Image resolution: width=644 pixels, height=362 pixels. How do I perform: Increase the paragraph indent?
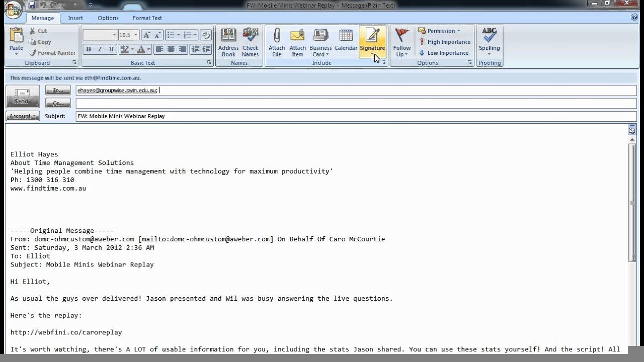pos(206,49)
